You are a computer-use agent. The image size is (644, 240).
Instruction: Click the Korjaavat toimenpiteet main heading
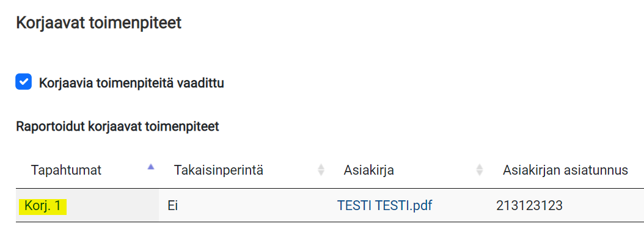pyautogui.click(x=98, y=23)
